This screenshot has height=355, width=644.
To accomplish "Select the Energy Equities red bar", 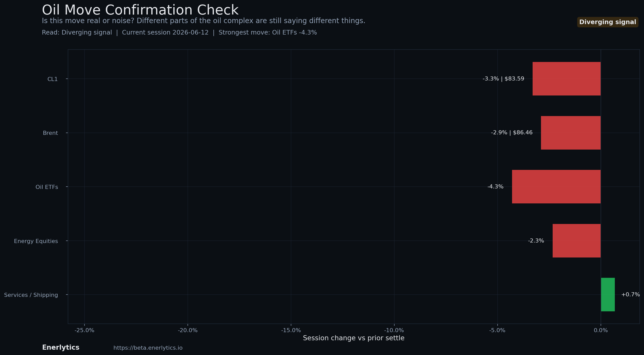I will coord(577,241).
